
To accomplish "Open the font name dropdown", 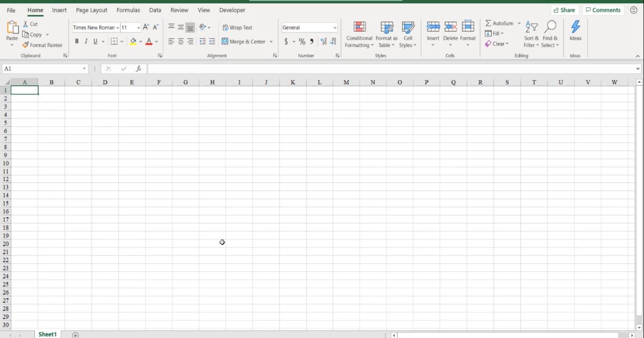I will [x=117, y=27].
